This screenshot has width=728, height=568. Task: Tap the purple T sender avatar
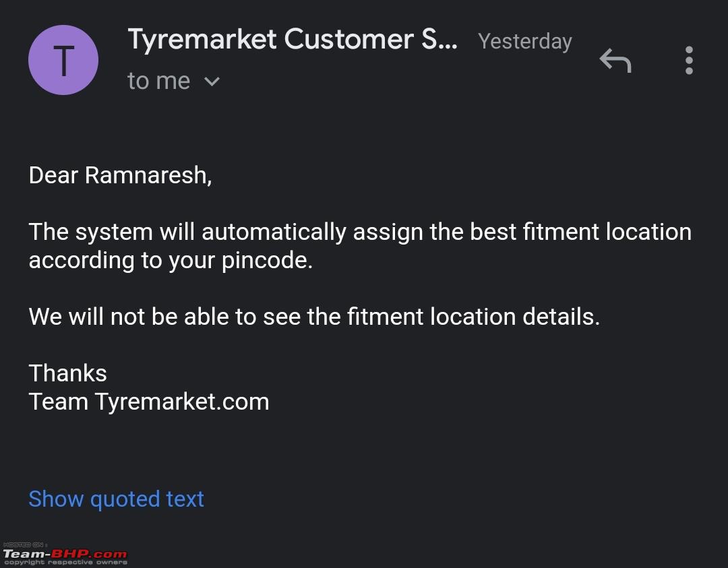coord(63,60)
